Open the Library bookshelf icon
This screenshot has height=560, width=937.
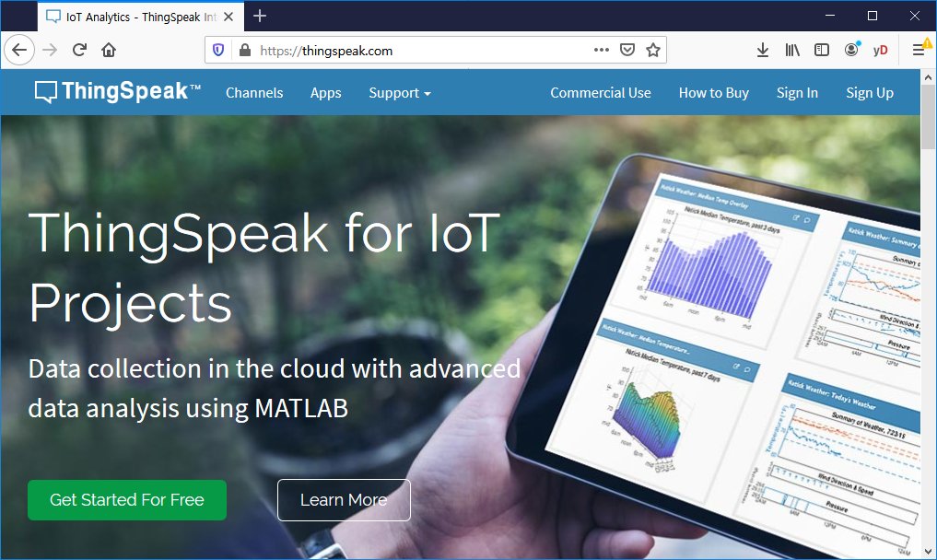792,51
